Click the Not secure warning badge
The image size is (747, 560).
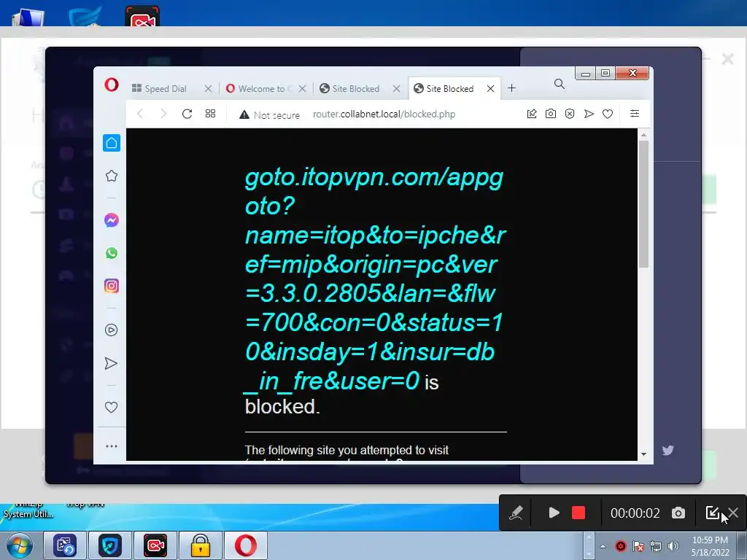click(270, 114)
